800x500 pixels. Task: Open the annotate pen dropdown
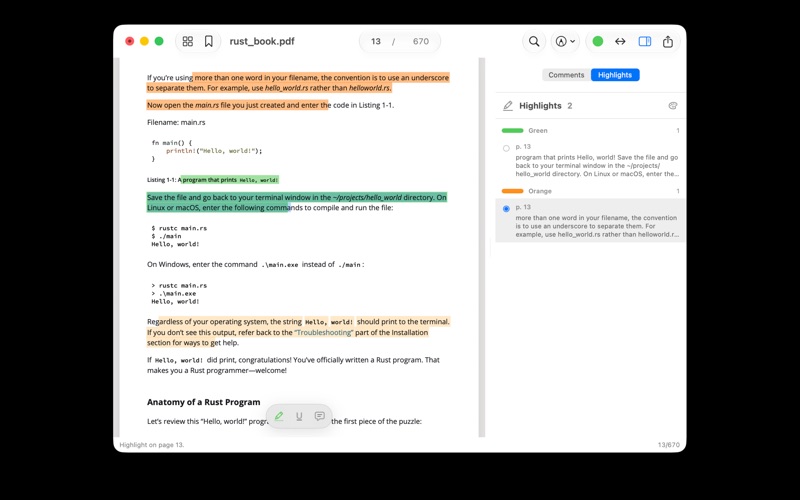565,41
